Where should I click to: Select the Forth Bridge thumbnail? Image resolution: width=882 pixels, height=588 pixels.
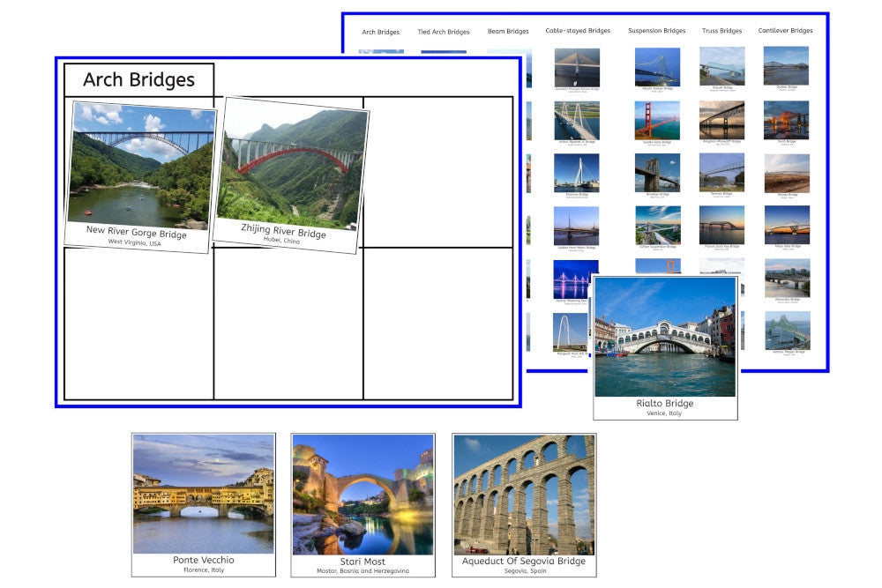786,121
